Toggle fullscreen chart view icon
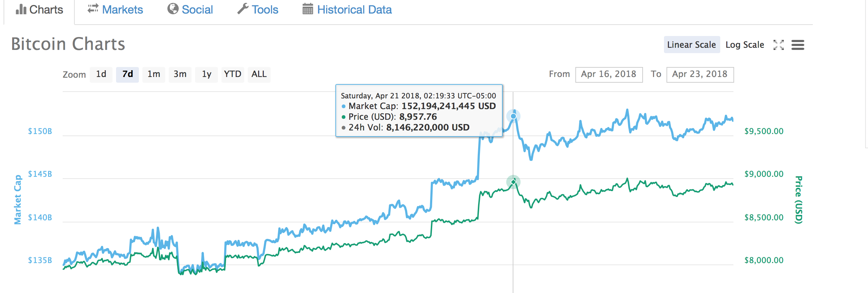 coord(779,45)
